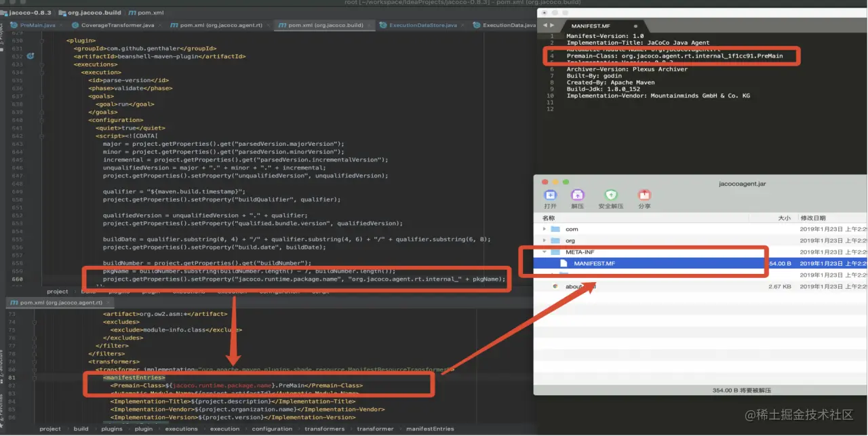This screenshot has height=436, width=868.
Task: Select the about.html file row
Action: (x=701, y=286)
